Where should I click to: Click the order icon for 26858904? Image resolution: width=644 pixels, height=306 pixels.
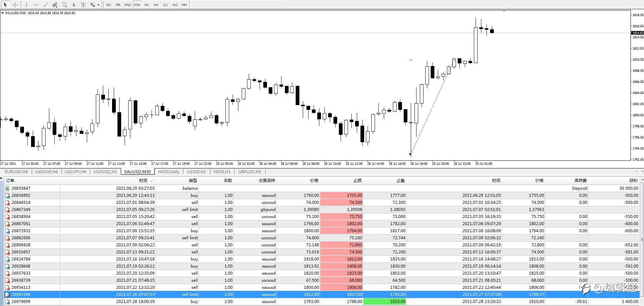point(7,217)
